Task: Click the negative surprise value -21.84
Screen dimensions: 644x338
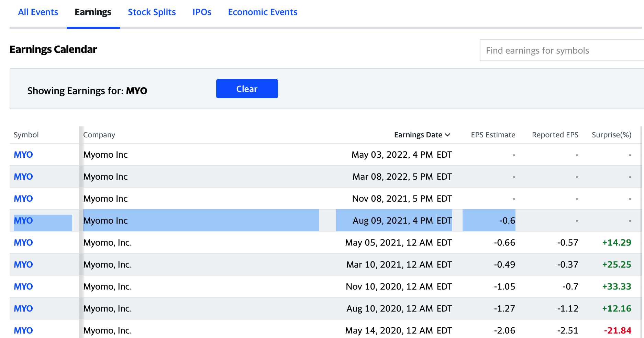Action: tap(618, 330)
